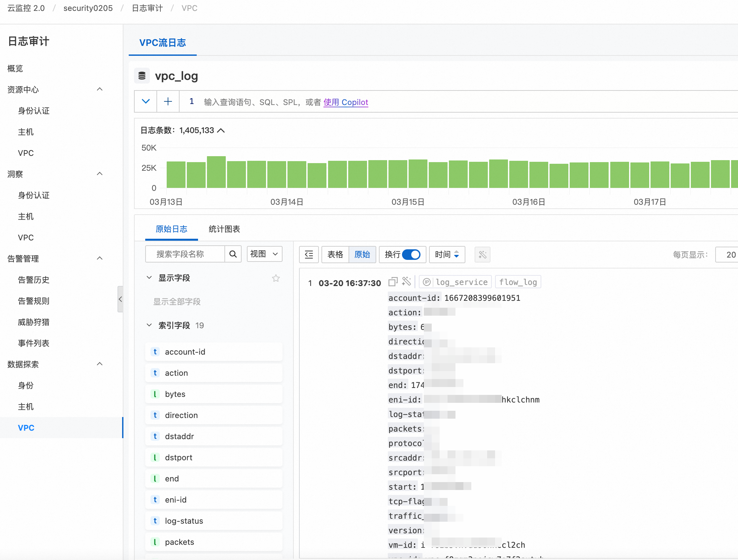Switch log display to 原始 mode
The width and height of the screenshot is (738, 560).
point(362,255)
